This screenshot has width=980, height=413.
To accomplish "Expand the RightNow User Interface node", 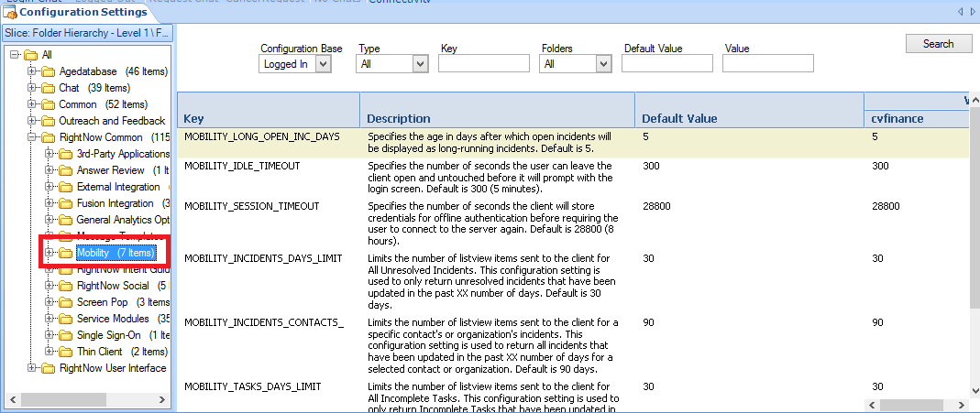I will click(x=33, y=368).
